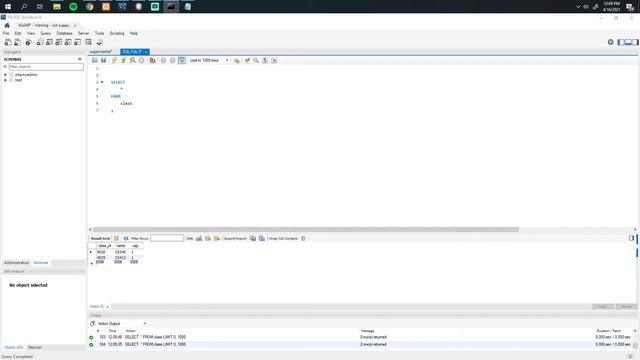Screen dimensions: 640x360
Task: Click the create new table icon
Action: pyautogui.click(x=49, y=42)
